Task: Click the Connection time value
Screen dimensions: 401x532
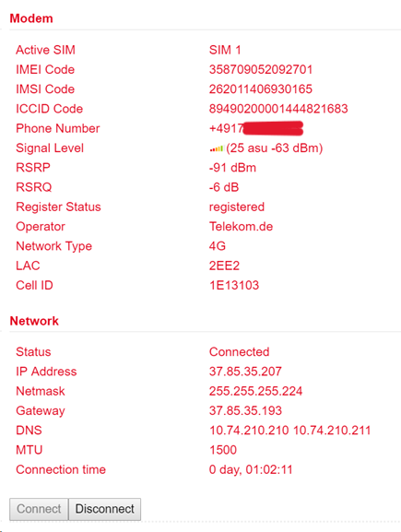Action: tap(251, 470)
